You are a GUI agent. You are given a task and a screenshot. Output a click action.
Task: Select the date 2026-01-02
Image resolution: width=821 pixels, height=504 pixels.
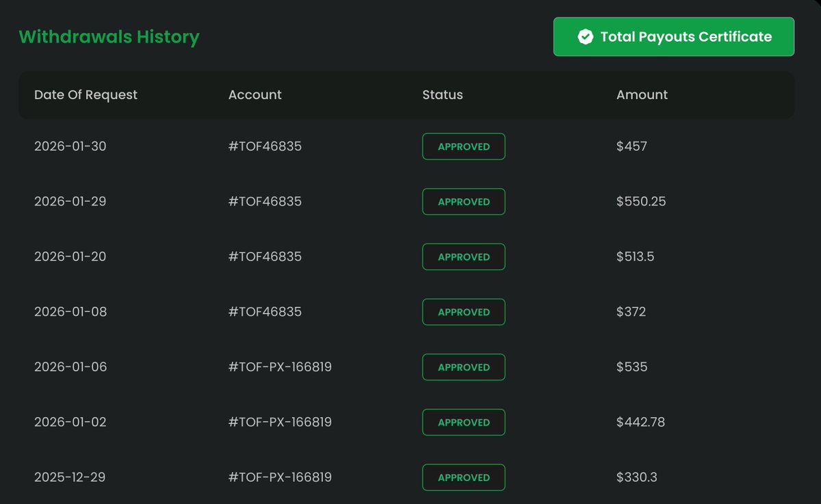(x=70, y=422)
